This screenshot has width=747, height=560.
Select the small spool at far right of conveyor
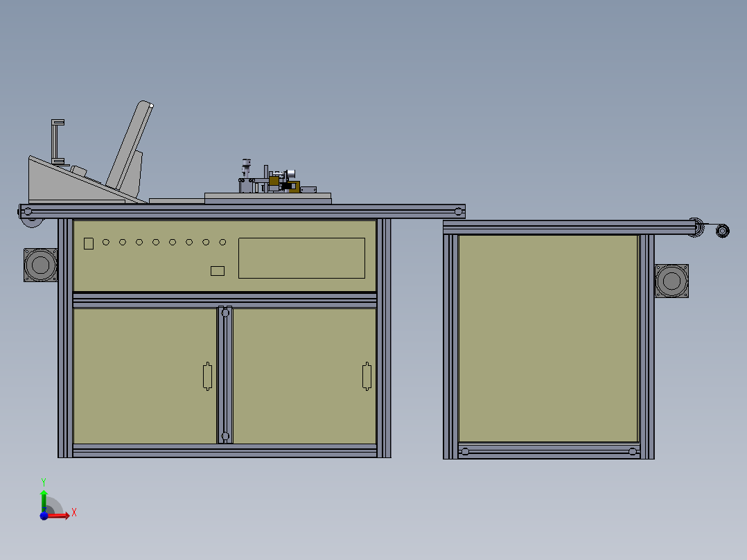[722, 231]
